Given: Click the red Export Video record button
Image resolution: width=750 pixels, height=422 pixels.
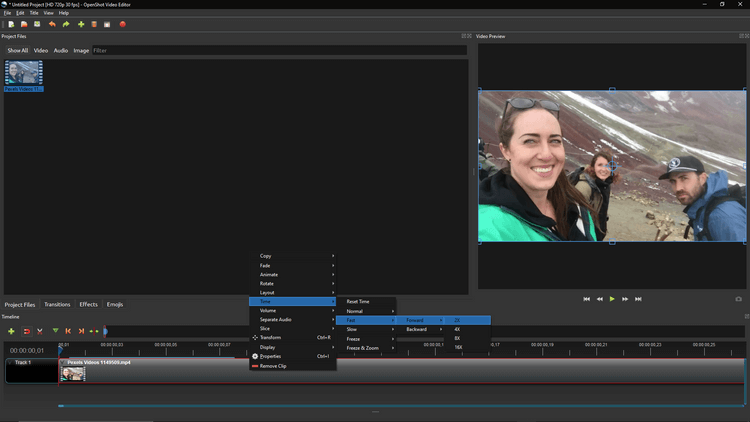Looking at the screenshot, I should [123, 24].
